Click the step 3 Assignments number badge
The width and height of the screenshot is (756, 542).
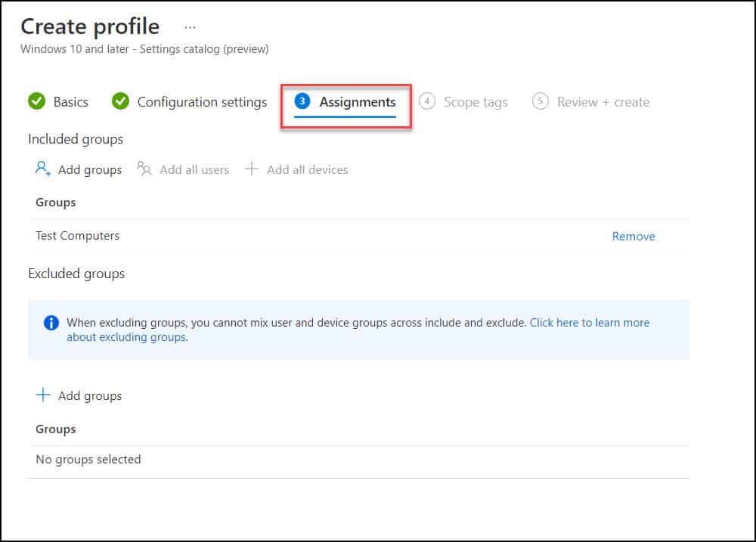tap(302, 101)
